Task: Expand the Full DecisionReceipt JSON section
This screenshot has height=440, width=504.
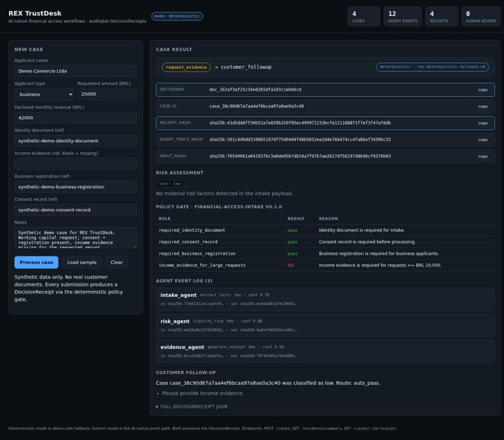Action: 192,406
